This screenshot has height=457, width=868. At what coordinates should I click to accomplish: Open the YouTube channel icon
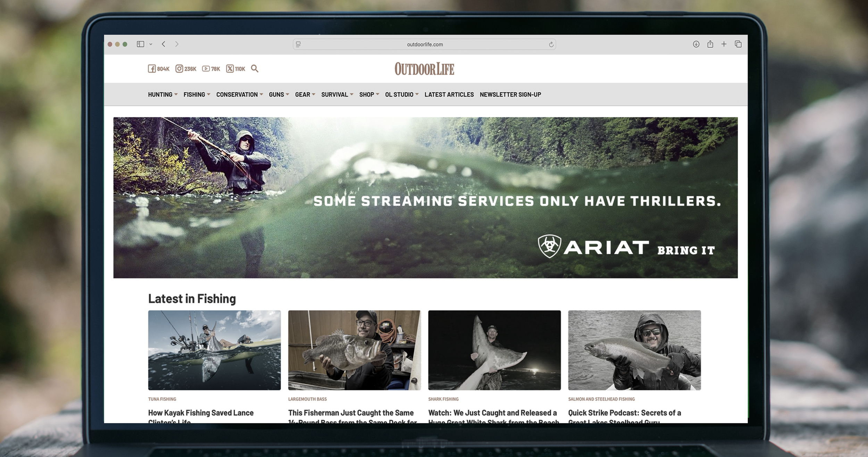(x=206, y=69)
